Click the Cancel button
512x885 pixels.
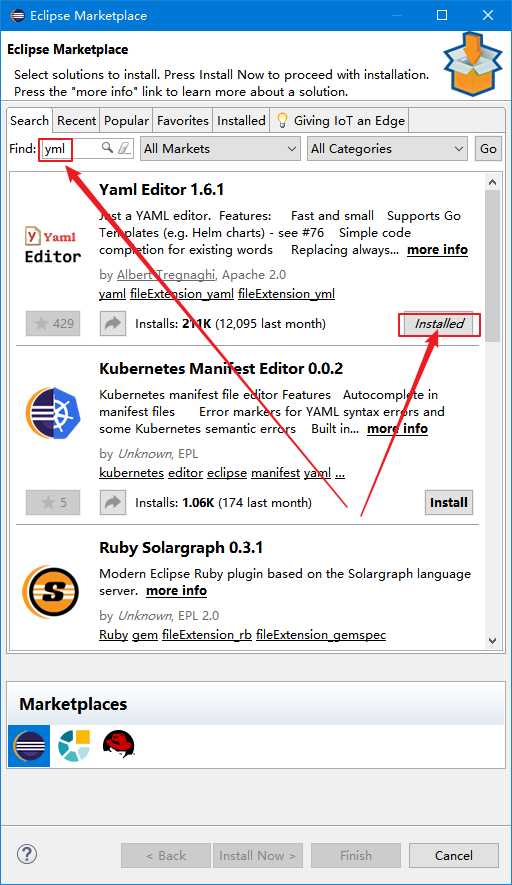click(x=454, y=856)
